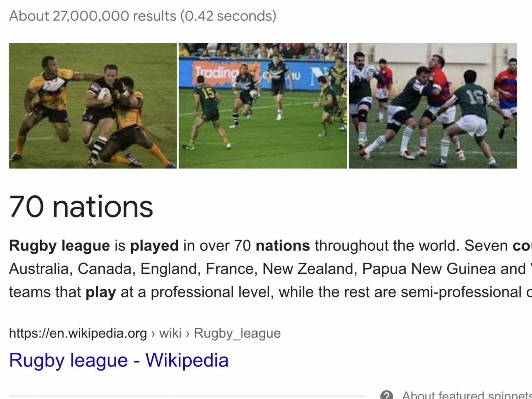Click the bold word "nations" in the snippet sentence
The width and height of the screenshot is (532, 399).
tap(283, 246)
